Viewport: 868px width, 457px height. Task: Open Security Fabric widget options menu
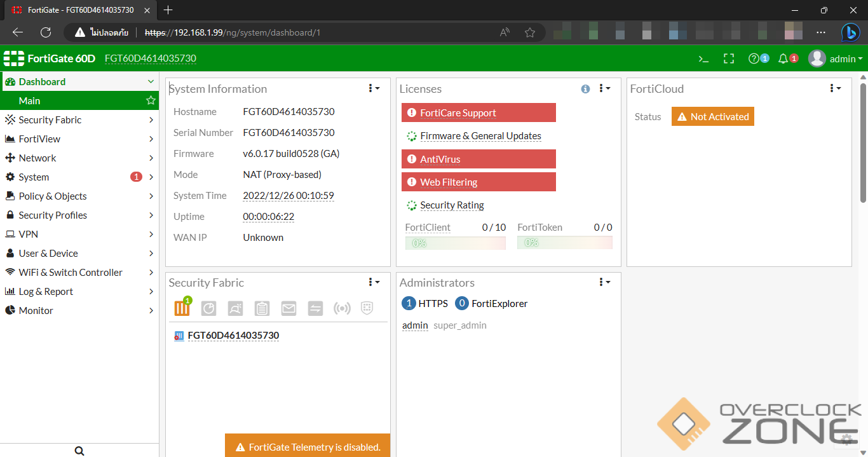[374, 282]
